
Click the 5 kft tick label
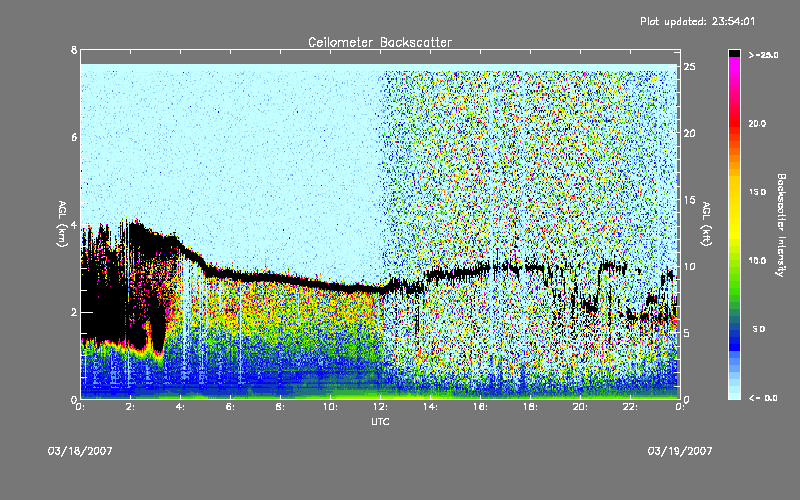(687, 333)
